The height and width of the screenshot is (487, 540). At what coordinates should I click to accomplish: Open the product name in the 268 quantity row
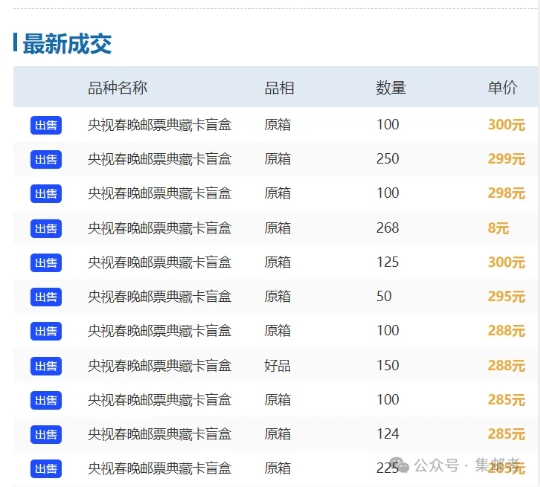coord(159,228)
